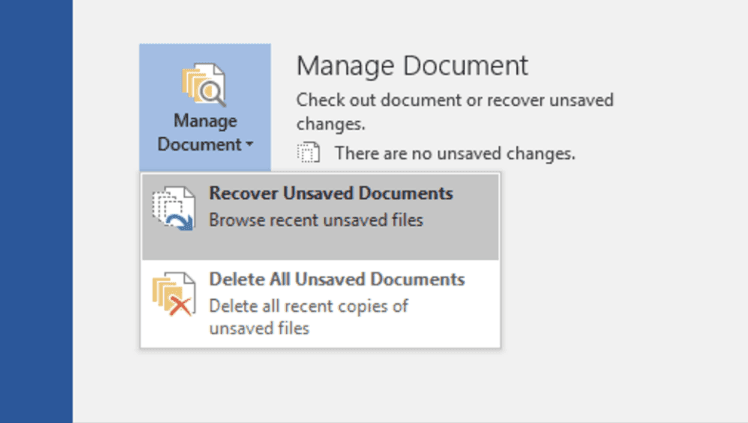Expand the Manage Document dropdown arrow
The width and height of the screenshot is (748, 423).
250,144
